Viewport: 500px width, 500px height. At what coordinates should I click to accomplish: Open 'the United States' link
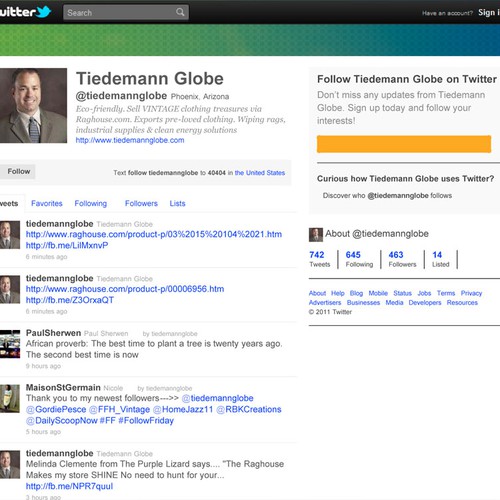pos(260,173)
